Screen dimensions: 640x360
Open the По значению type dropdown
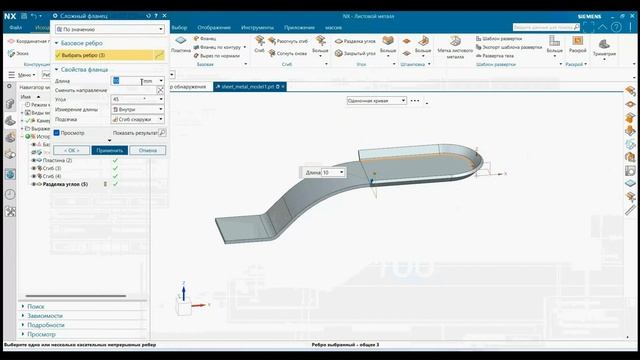(x=110, y=29)
